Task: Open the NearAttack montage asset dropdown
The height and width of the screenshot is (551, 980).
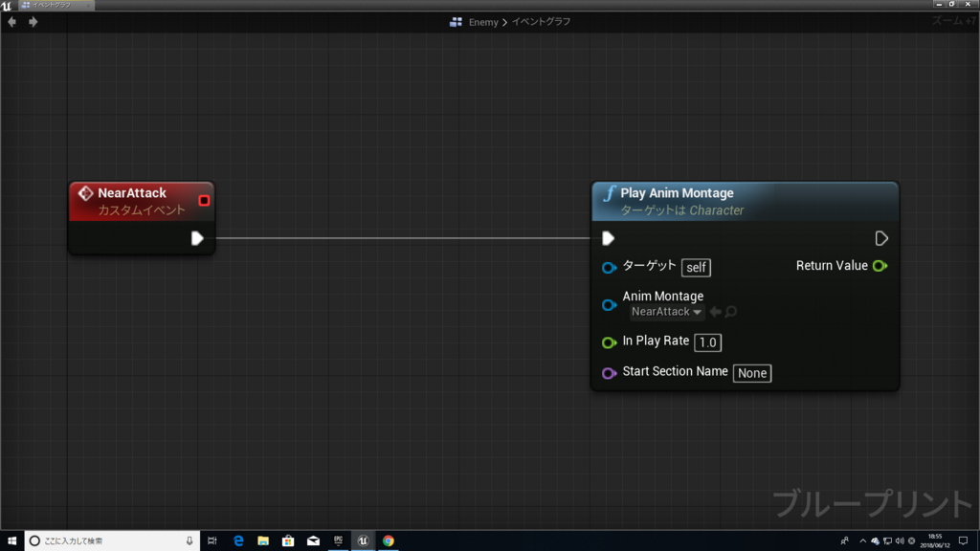Action: (666, 312)
